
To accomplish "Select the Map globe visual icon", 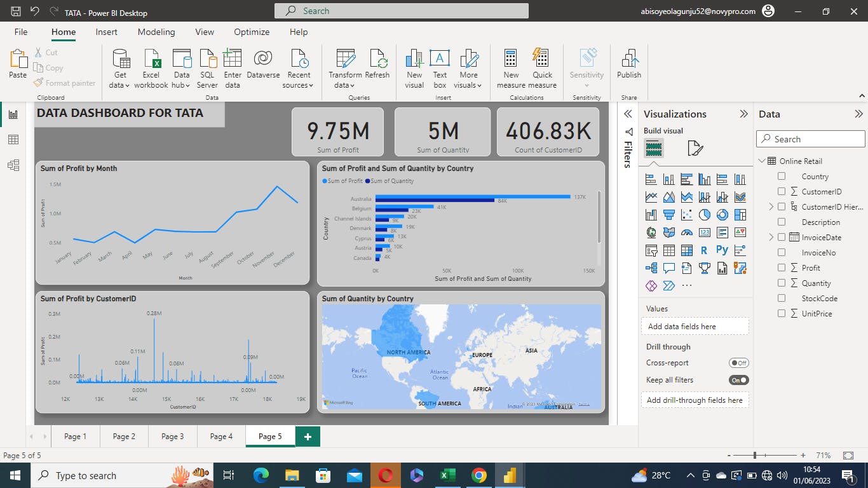I will tap(651, 233).
